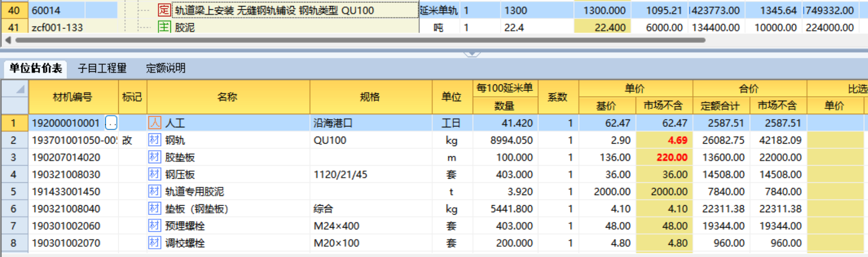Click quantity cell 1300.000
This screenshot has width=868, height=257.
603,10
